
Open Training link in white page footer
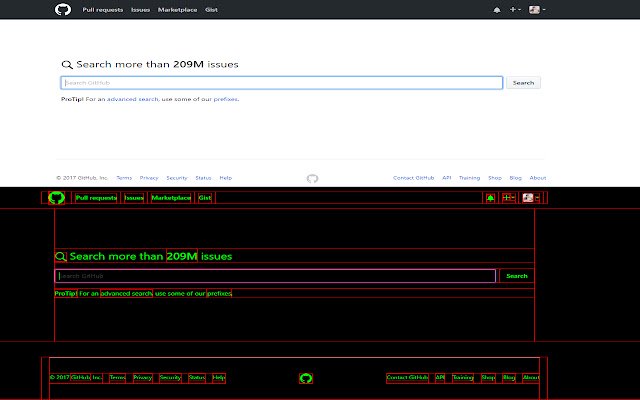point(469,178)
